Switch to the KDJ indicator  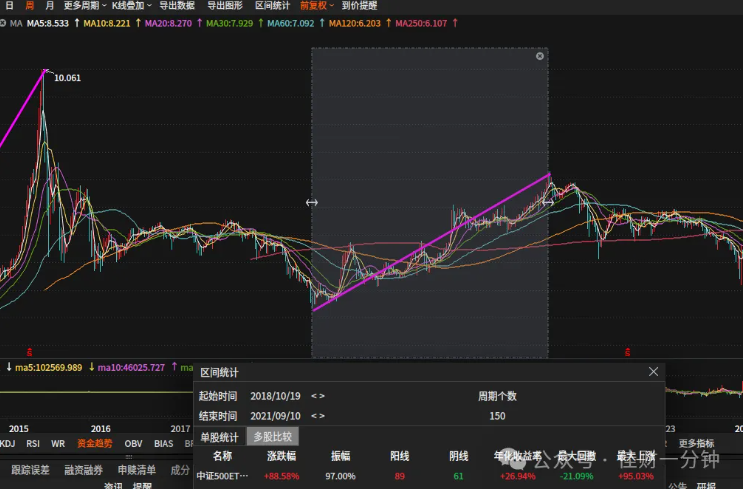[7, 444]
